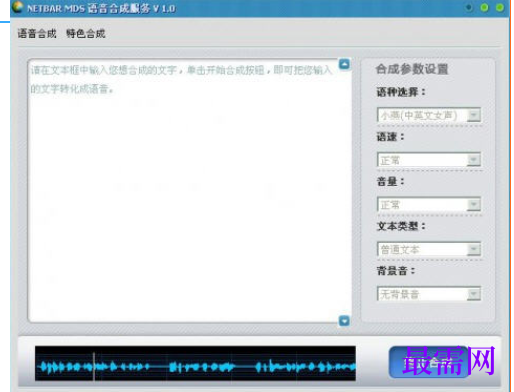Click the NETBAR MDS globe icon in title bar
Image resolution: width=514 pixels, height=392 pixels.
pyautogui.click(x=18, y=7)
